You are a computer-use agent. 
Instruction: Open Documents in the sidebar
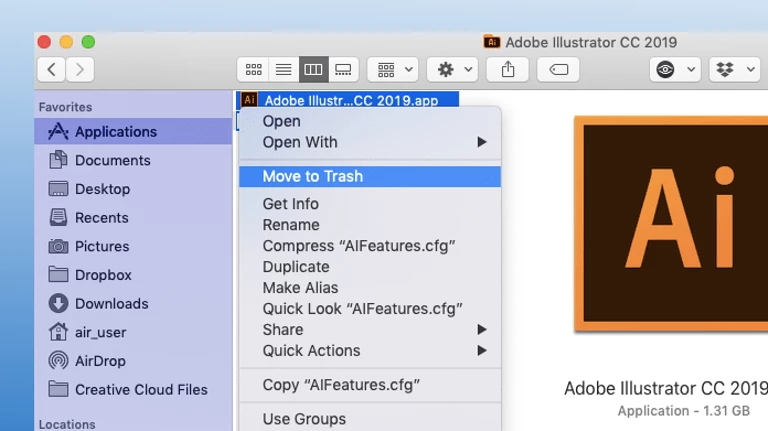click(133, 160)
